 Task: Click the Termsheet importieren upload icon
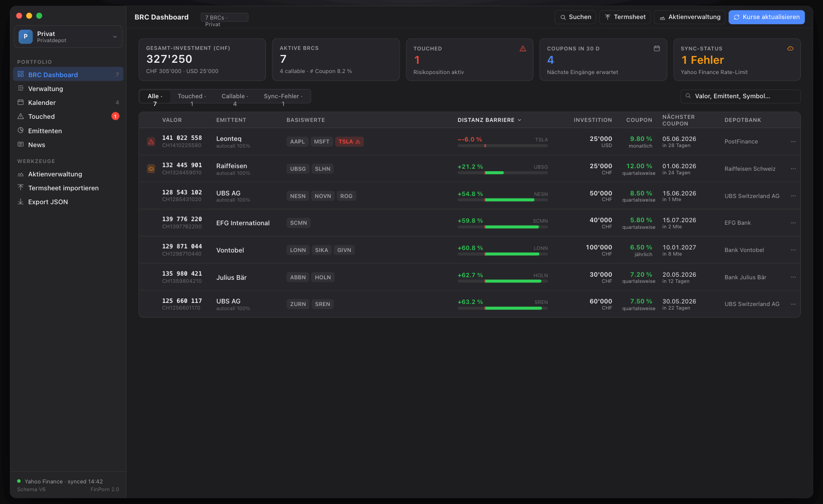pos(21,188)
